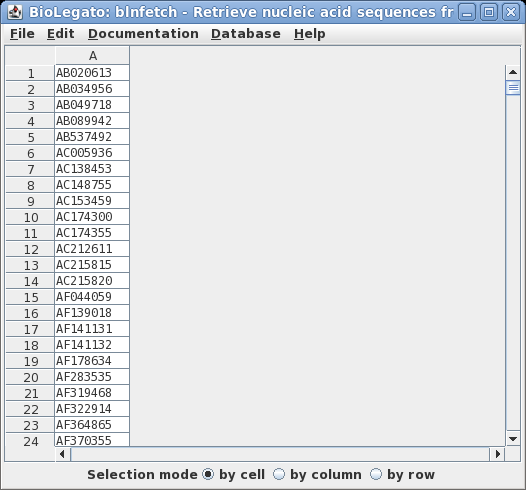Open the File menu
Image resolution: width=526 pixels, height=490 pixels.
(22, 34)
